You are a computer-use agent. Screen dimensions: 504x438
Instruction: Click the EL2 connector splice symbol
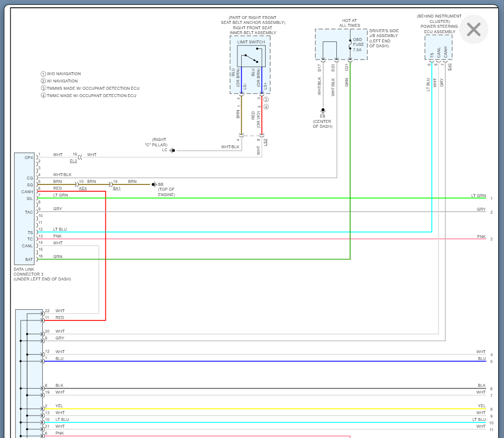[x=79, y=157]
